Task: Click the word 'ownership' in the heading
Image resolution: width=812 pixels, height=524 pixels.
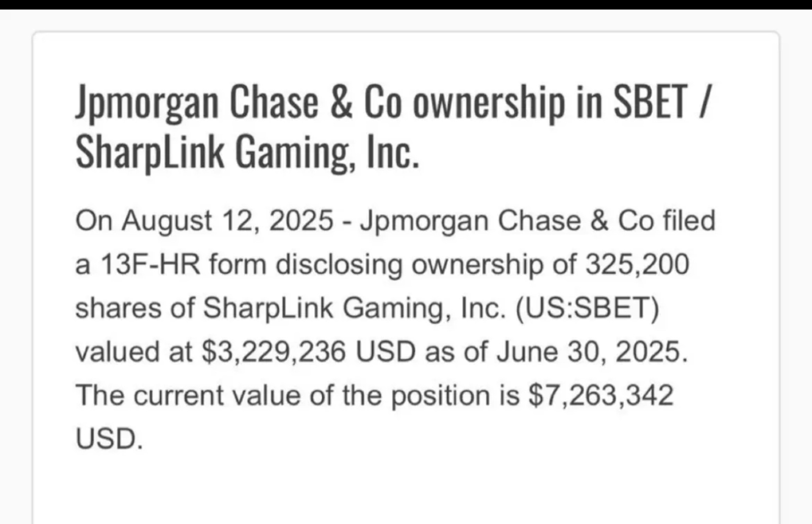Action: 488,103
